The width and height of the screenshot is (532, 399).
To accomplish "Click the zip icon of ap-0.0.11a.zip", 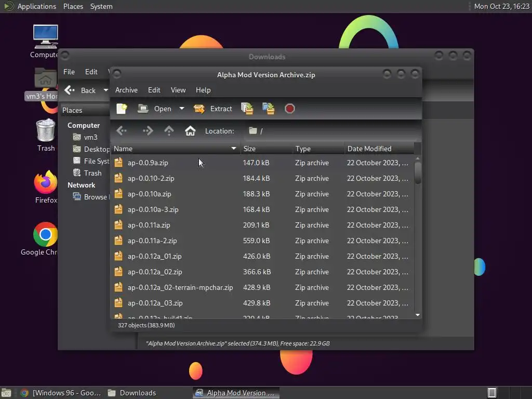I will tap(118, 225).
